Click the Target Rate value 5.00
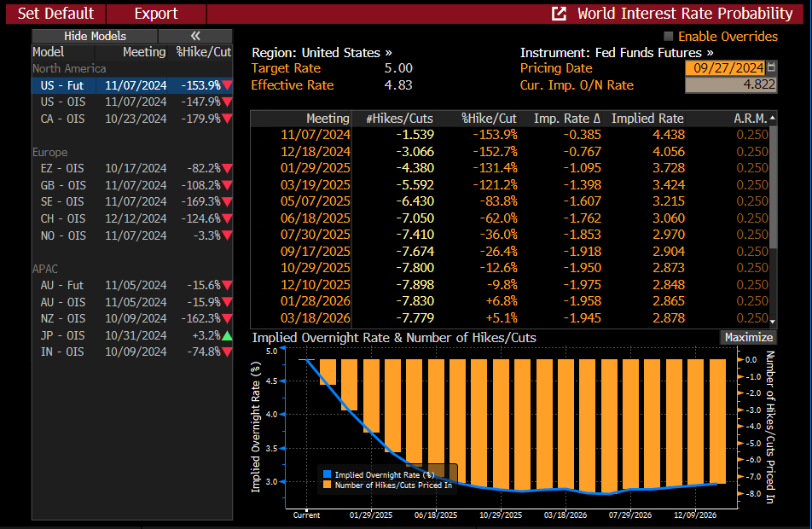Viewport: 812px width, 529px height. [x=398, y=68]
